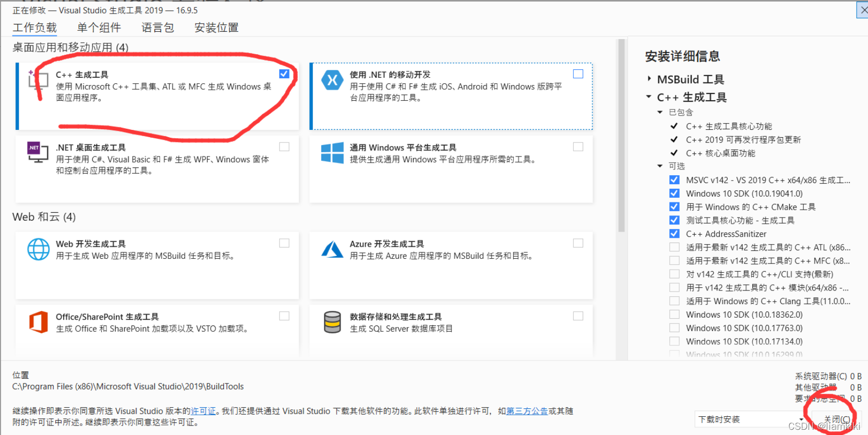Screen dimensions: 868x435
Task: Click the Azure build tools logo icon
Action: (332, 249)
